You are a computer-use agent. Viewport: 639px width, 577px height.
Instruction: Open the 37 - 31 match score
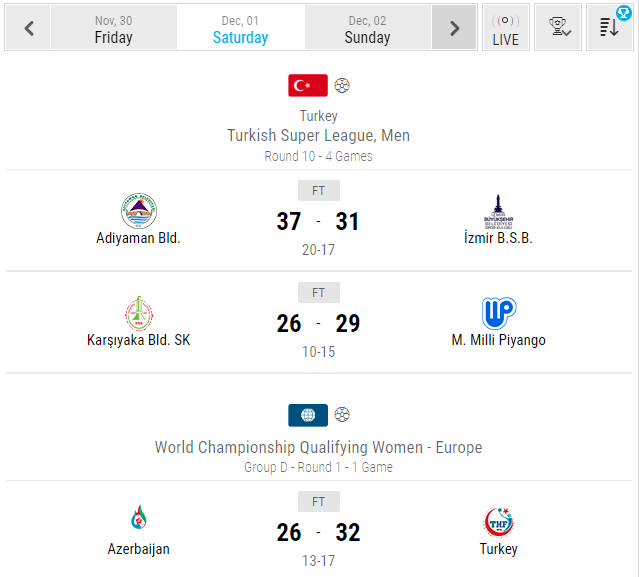click(x=318, y=221)
